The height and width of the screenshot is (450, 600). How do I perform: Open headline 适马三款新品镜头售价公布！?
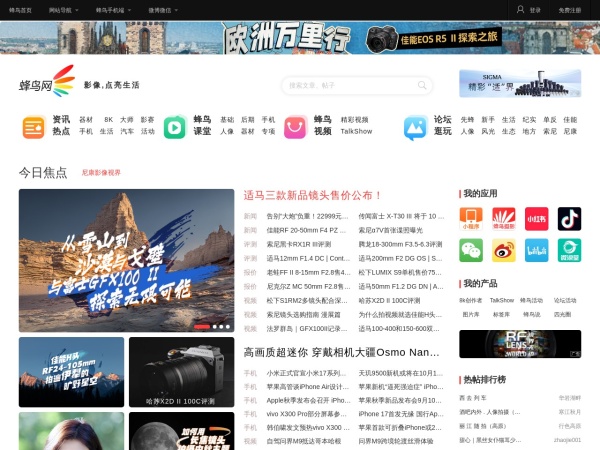coord(312,196)
